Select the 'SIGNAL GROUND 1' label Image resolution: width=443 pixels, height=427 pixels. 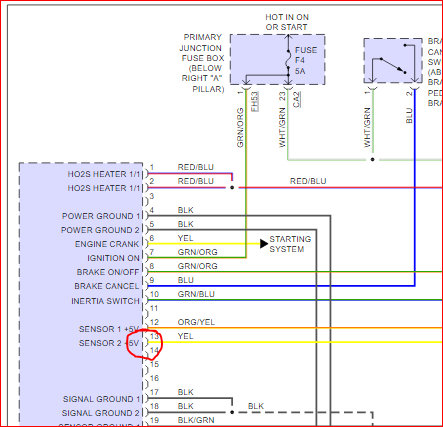click(101, 399)
